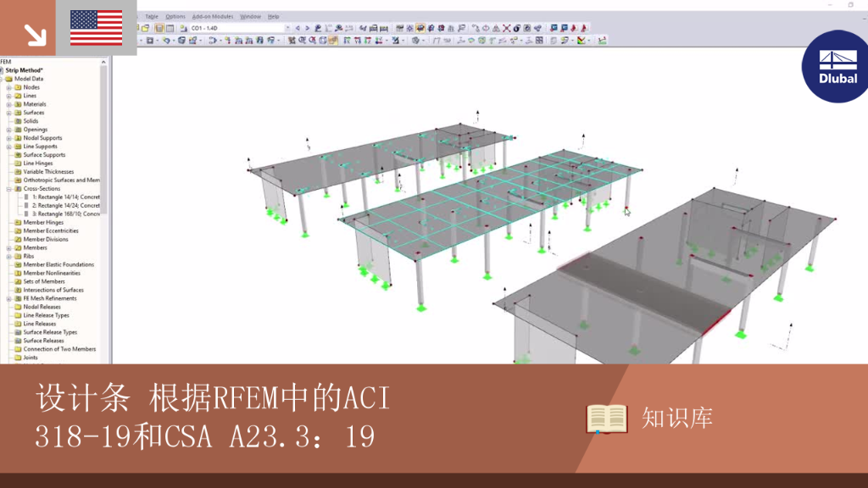The height and width of the screenshot is (488, 868).
Task: Click the four-pane window layout icon
Action: point(539,41)
